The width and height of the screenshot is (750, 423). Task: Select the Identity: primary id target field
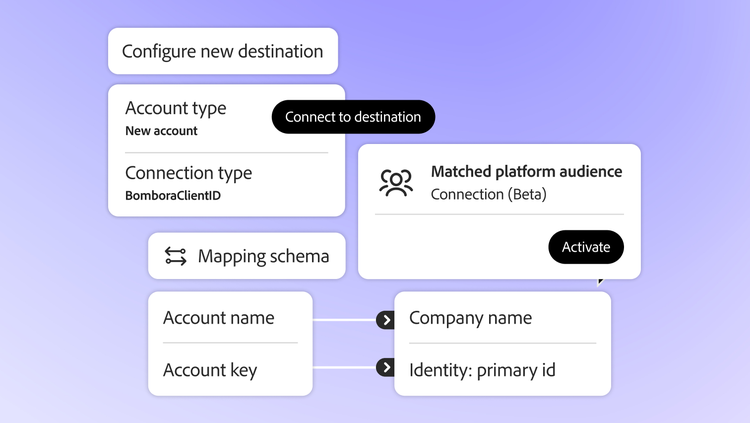click(x=482, y=370)
